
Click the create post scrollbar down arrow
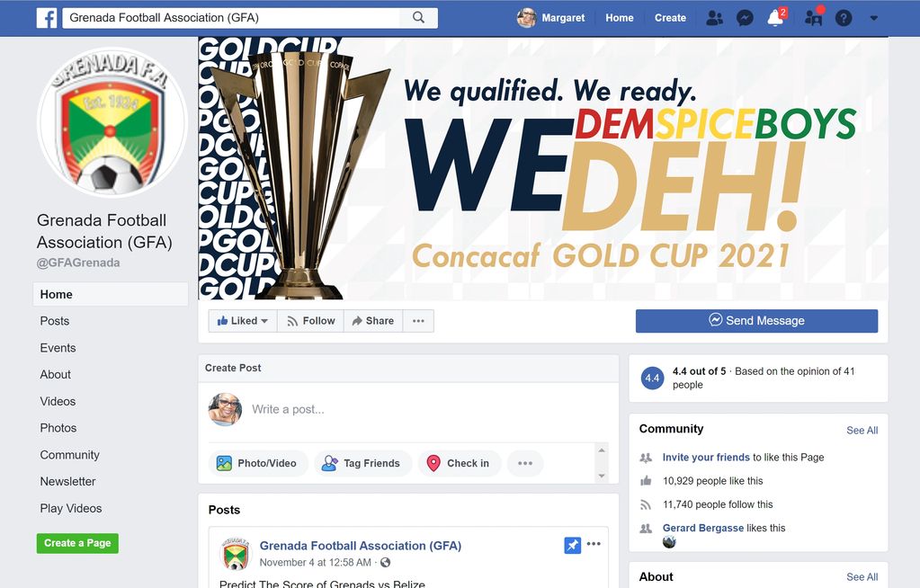(x=602, y=476)
